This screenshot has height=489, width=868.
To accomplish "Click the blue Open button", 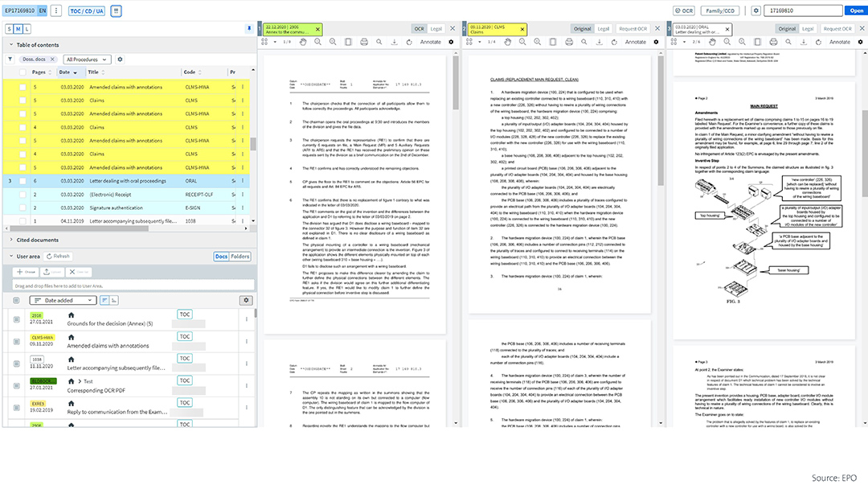I will click(854, 10).
